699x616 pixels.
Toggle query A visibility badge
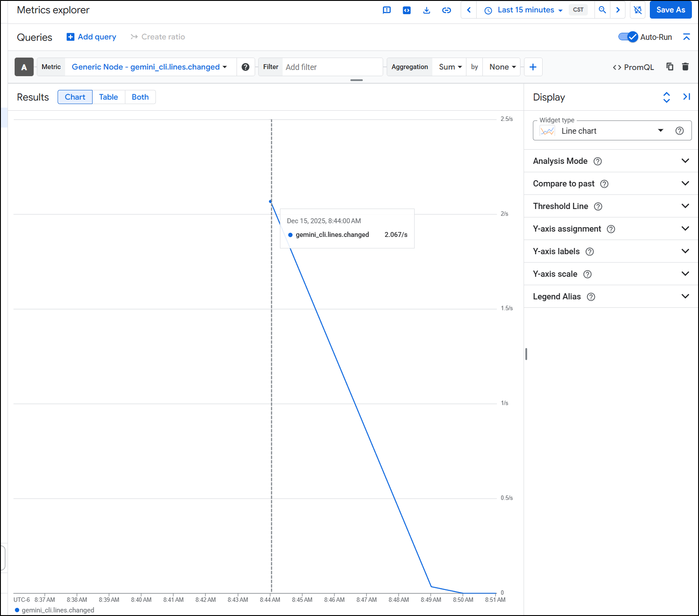(24, 67)
